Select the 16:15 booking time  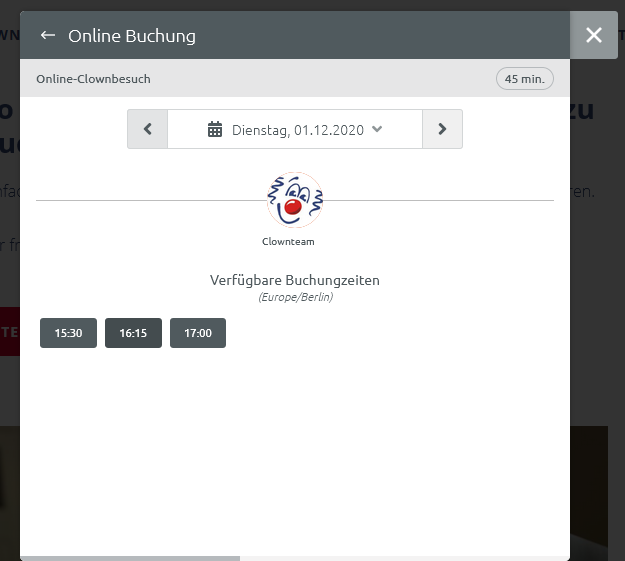(x=134, y=333)
